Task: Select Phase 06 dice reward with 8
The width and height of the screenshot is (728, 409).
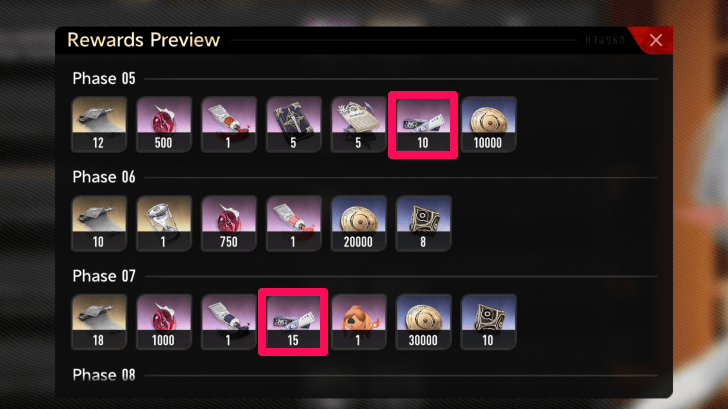Action: [x=423, y=223]
